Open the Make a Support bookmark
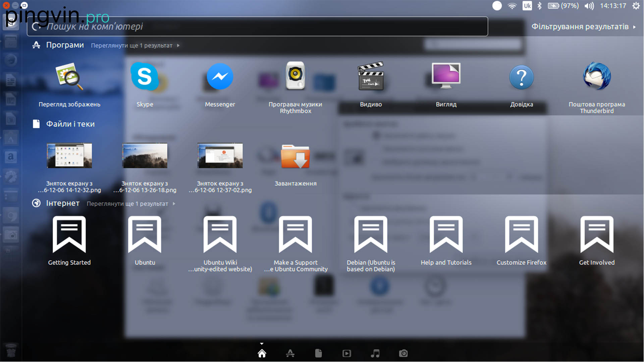The width and height of the screenshot is (644, 362). 296,235
